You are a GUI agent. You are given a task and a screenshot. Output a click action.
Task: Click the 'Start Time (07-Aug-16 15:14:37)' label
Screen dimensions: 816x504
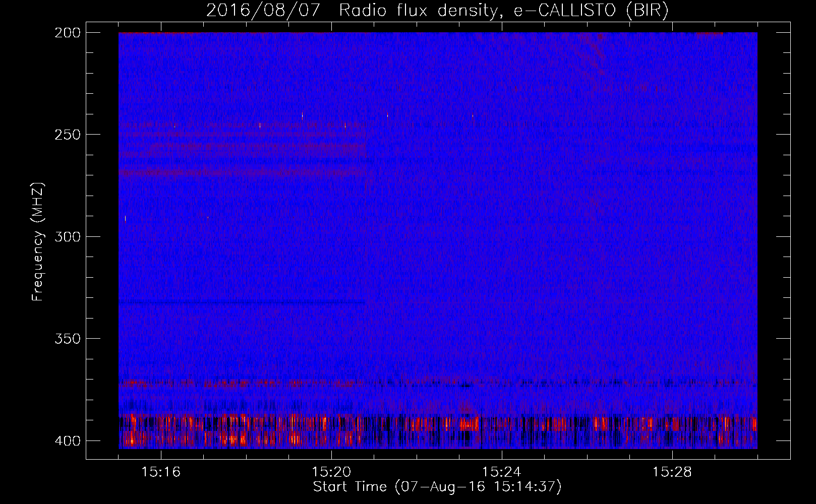(x=437, y=487)
